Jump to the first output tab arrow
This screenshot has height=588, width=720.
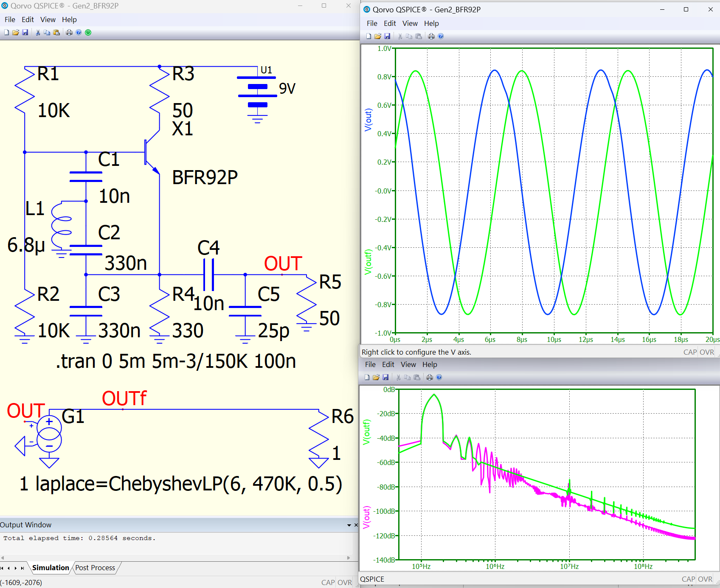point(2,568)
